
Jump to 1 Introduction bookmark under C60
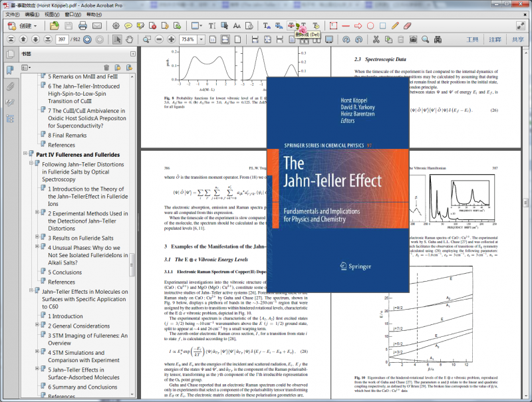pyautogui.click(x=65, y=316)
